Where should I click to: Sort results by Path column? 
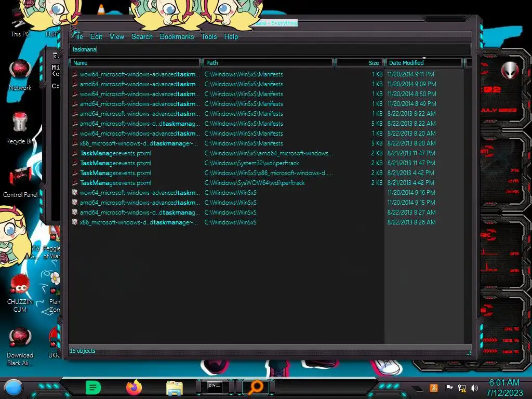tap(268, 63)
